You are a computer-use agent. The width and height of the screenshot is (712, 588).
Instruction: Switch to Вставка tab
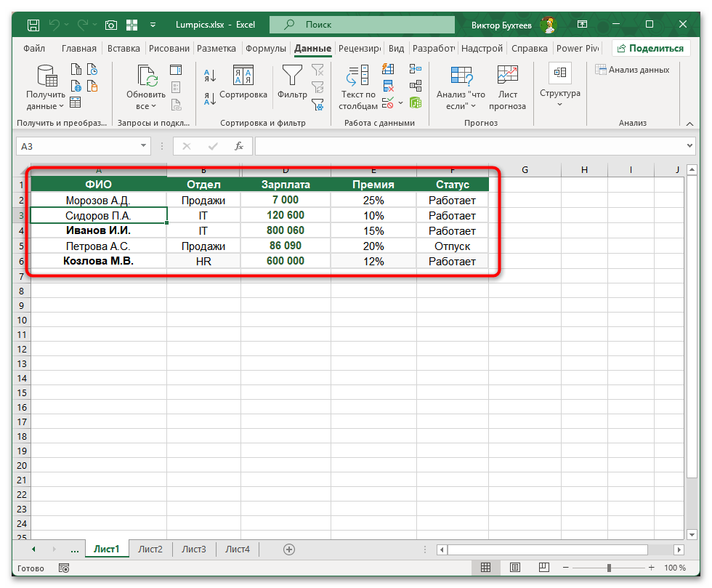tap(124, 48)
